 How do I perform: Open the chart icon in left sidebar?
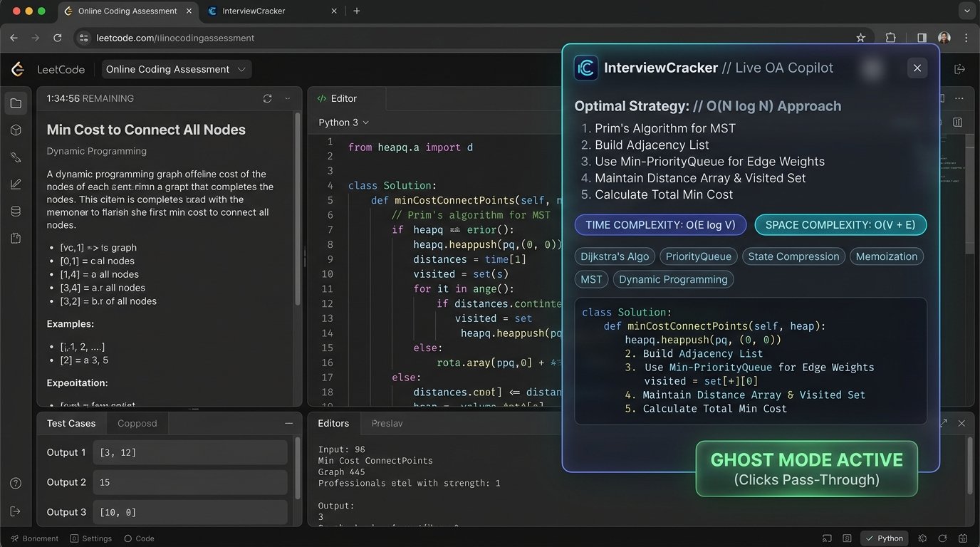(16, 184)
